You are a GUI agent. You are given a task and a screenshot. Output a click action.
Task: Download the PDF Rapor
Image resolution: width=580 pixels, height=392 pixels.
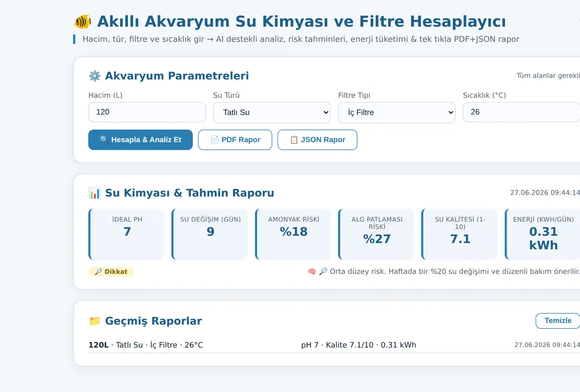point(235,140)
